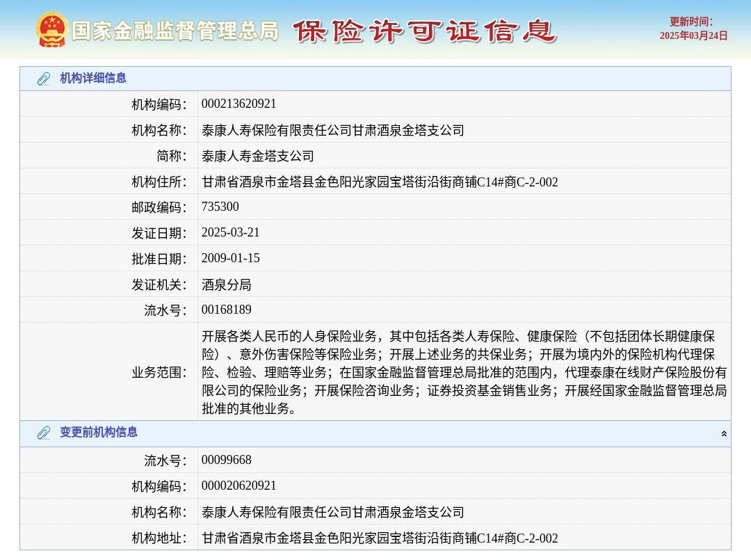Click the 机构住所 label
Screen dimensions: 751x560
point(159,182)
